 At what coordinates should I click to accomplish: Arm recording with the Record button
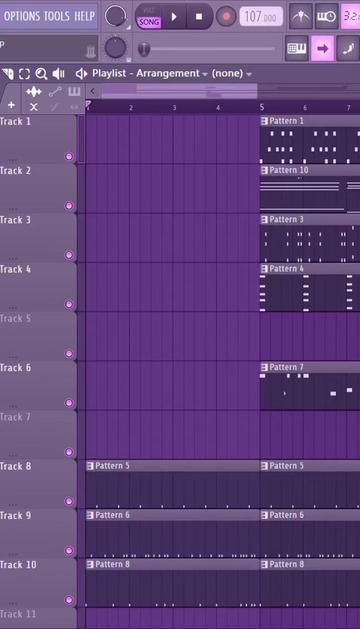click(226, 16)
